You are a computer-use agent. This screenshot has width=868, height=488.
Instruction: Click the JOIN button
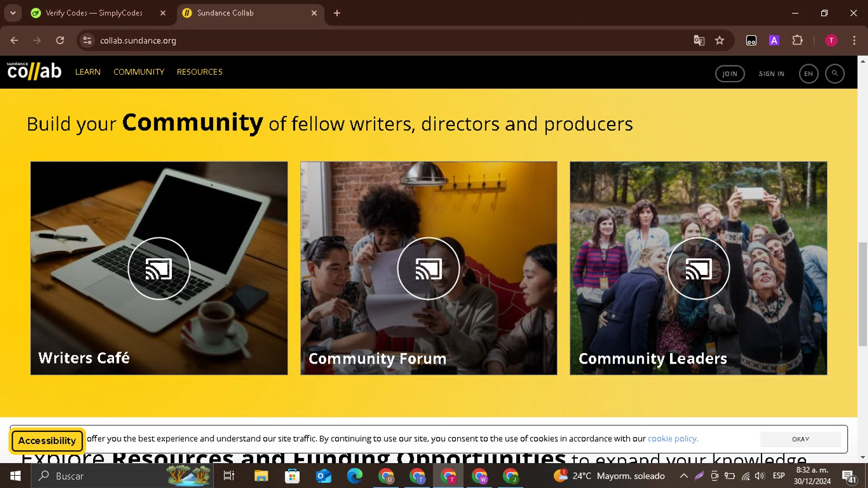(730, 74)
